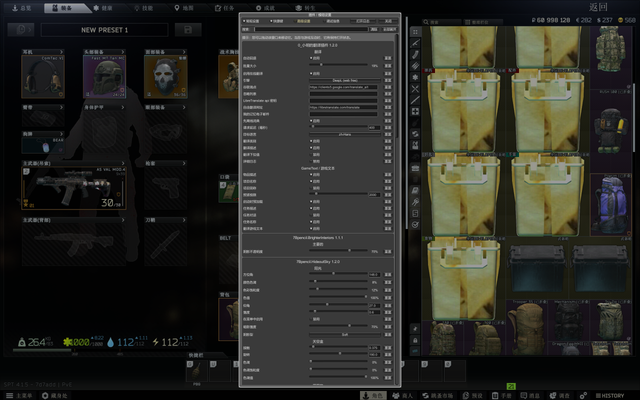The width and height of the screenshot is (640, 400).
Task: Adjust the 10% slider in translation plugin section
Action: click(x=338, y=65)
